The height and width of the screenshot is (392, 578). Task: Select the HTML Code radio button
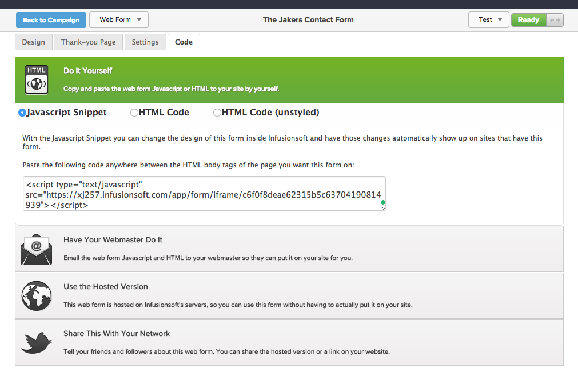point(134,113)
